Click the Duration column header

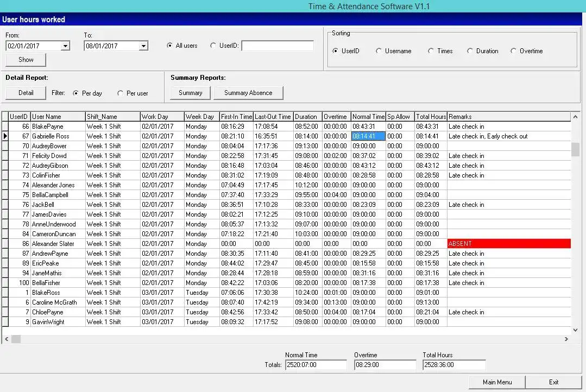pos(308,117)
